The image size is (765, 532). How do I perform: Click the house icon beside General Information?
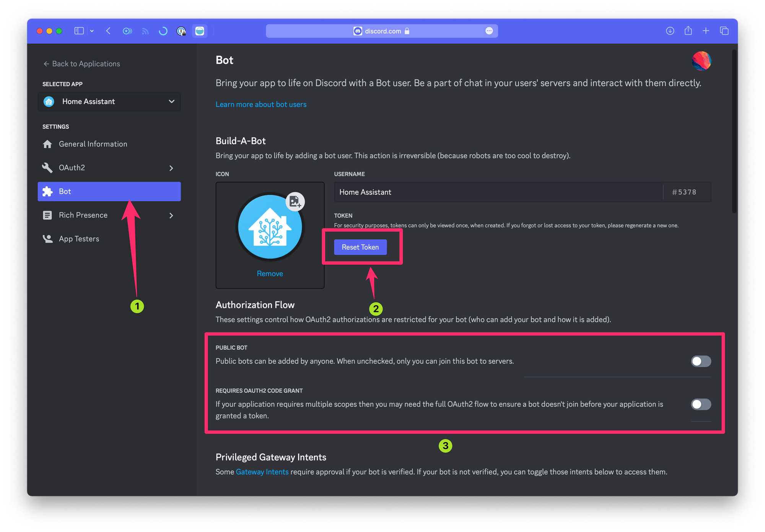point(47,144)
